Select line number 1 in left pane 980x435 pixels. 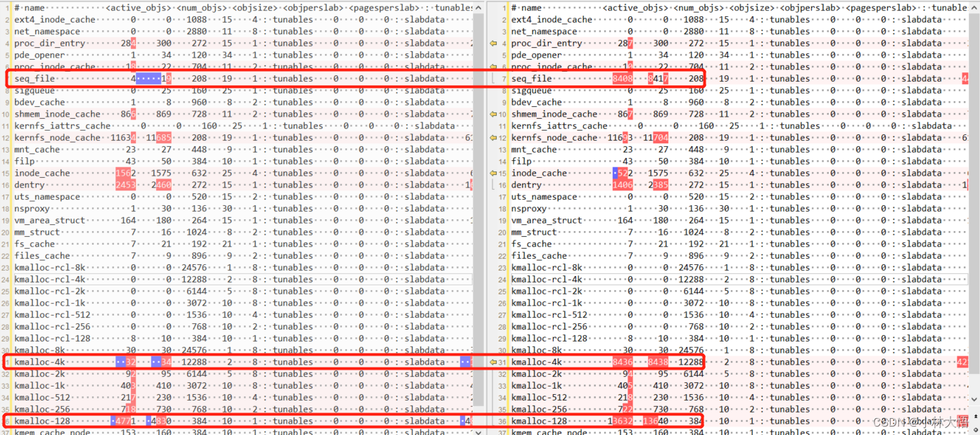(6, 7)
